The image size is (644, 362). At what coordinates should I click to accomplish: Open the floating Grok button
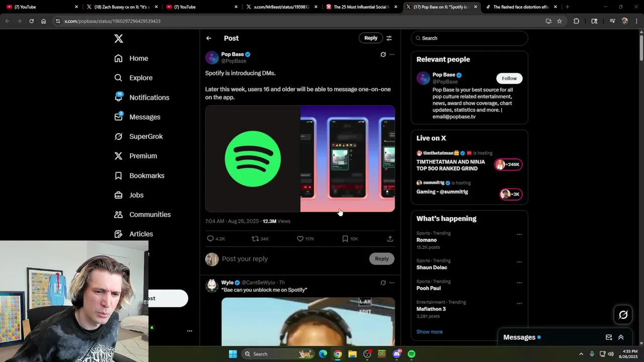click(x=623, y=315)
